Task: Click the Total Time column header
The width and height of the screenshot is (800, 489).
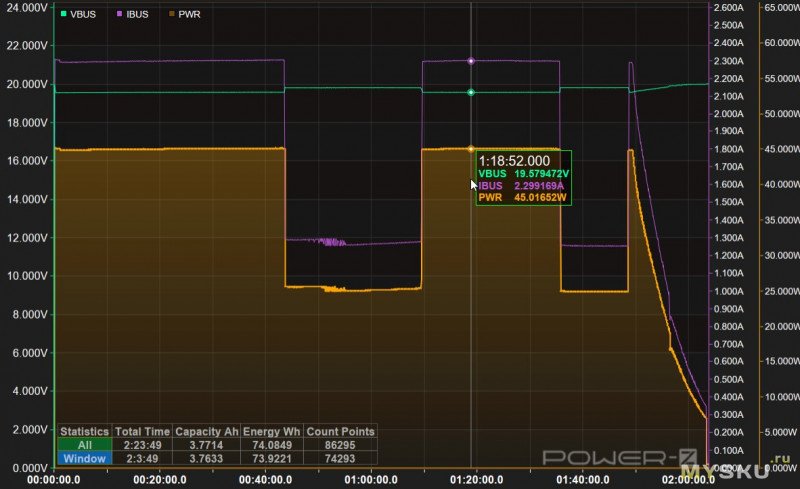Action: pyautogui.click(x=142, y=431)
